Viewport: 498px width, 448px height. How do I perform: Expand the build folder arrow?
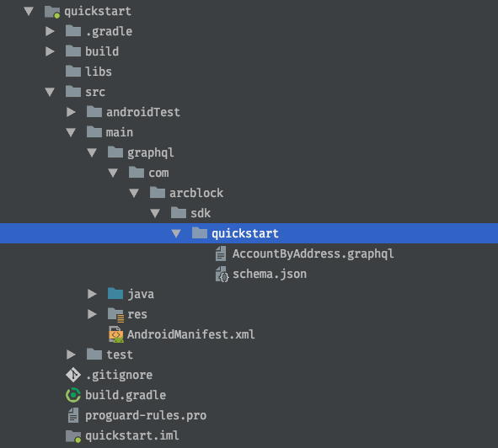pyautogui.click(x=50, y=51)
